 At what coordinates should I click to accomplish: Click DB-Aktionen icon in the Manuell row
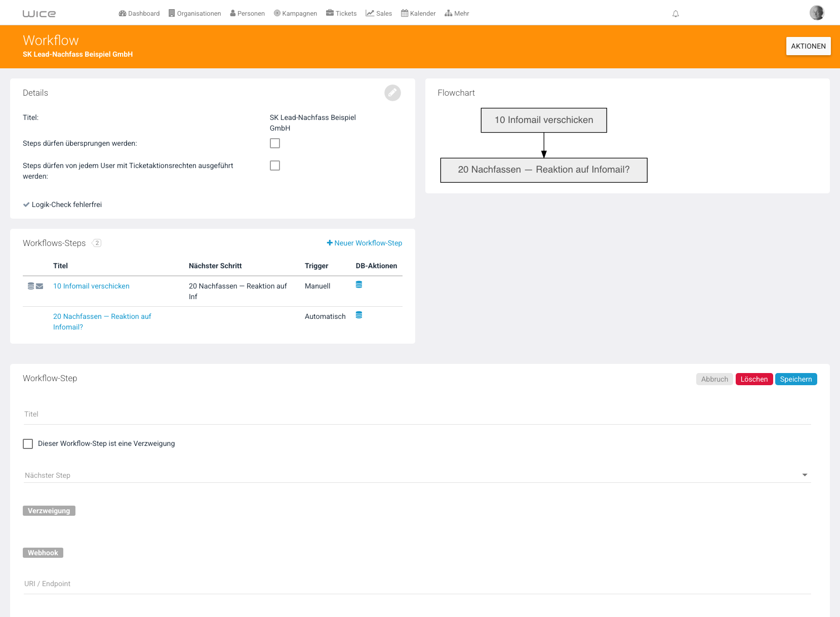[x=359, y=284]
